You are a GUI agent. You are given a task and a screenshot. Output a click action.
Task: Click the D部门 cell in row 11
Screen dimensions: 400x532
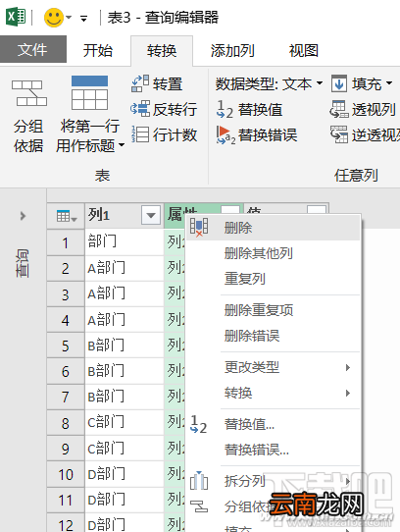pos(125,501)
